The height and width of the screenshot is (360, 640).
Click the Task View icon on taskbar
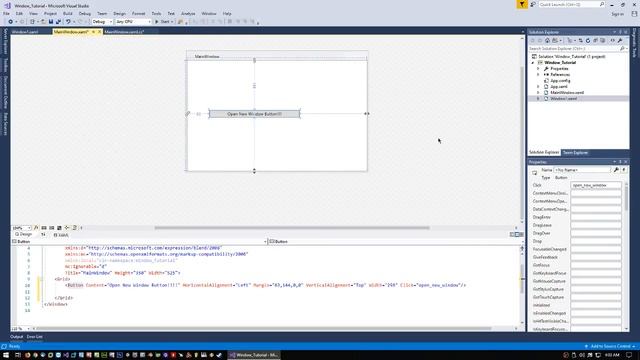pyautogui.click(x=18, y=355)
